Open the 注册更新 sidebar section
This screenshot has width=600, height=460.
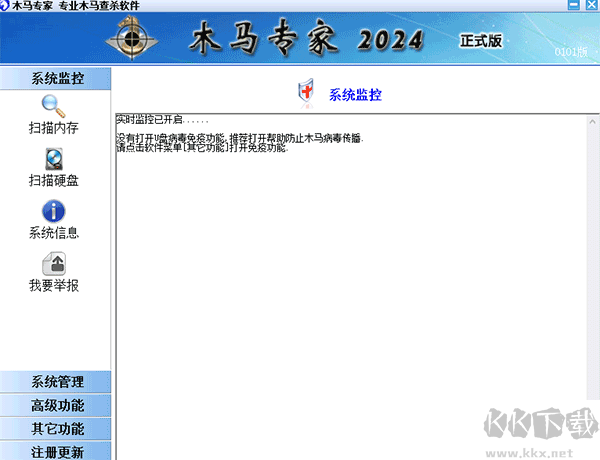[x=56, y=452]
